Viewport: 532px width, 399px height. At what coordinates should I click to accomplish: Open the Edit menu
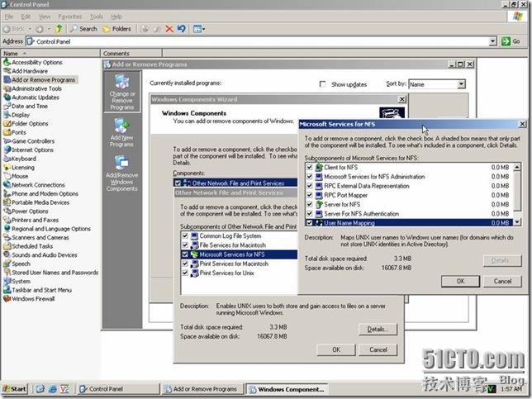point(26,17)
